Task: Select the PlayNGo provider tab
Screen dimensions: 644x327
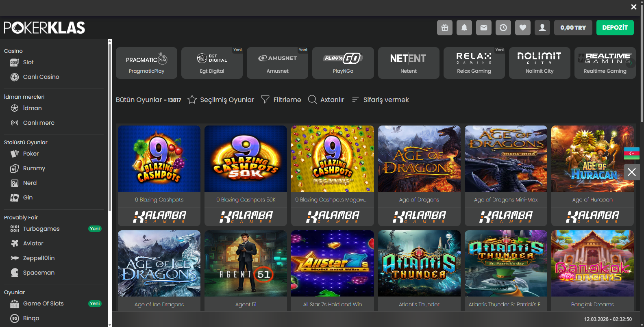Action: point(343,63)
